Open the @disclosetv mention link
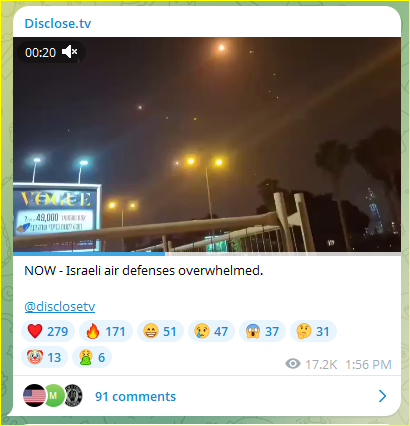The image size is (410, 426). point(60,306)
